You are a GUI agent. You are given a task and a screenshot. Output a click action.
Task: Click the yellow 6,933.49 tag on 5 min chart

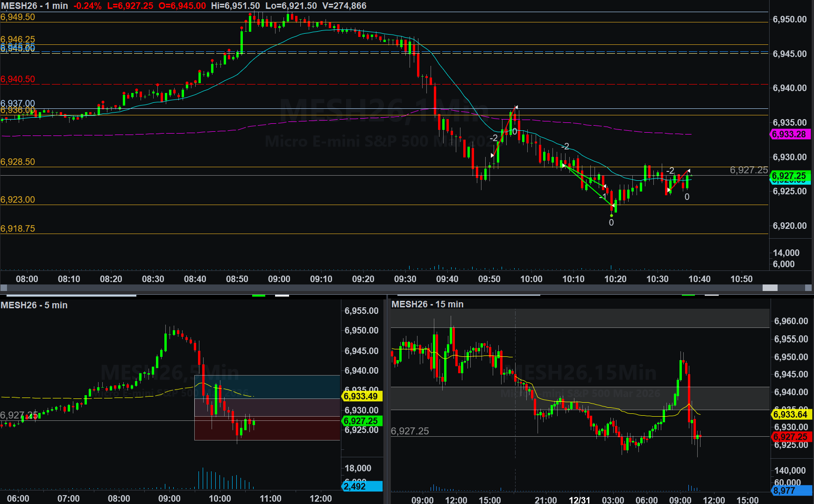tap(361, 397)
